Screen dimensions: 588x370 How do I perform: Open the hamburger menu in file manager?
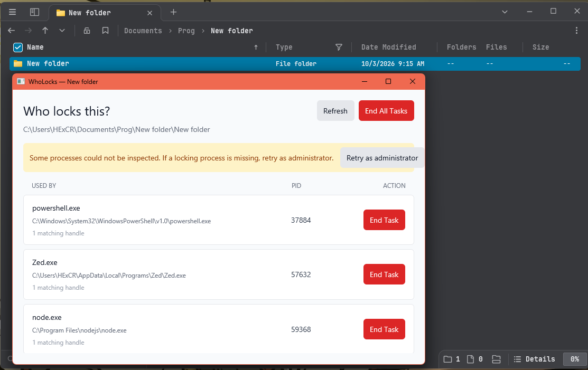tap(12, 12)
